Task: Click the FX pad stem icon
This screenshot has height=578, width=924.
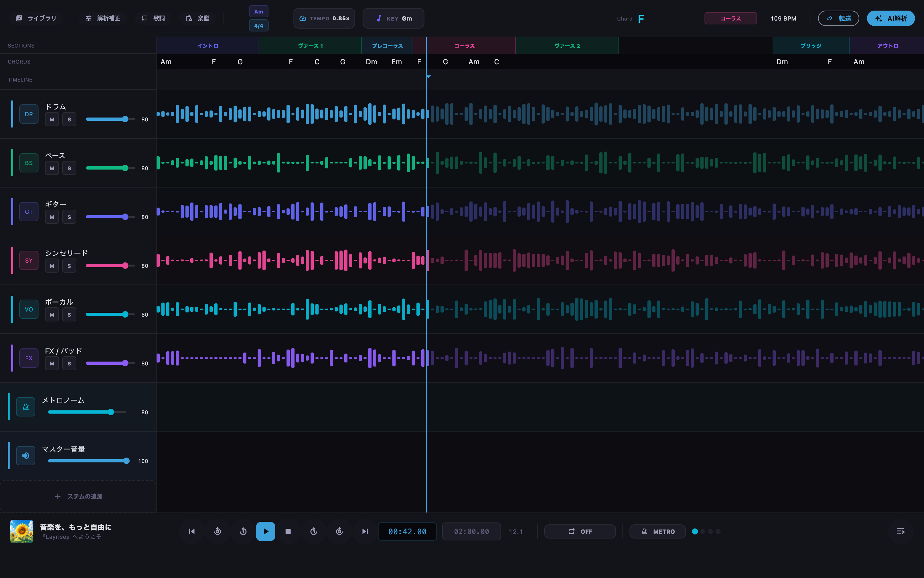Action: (29, 358)
